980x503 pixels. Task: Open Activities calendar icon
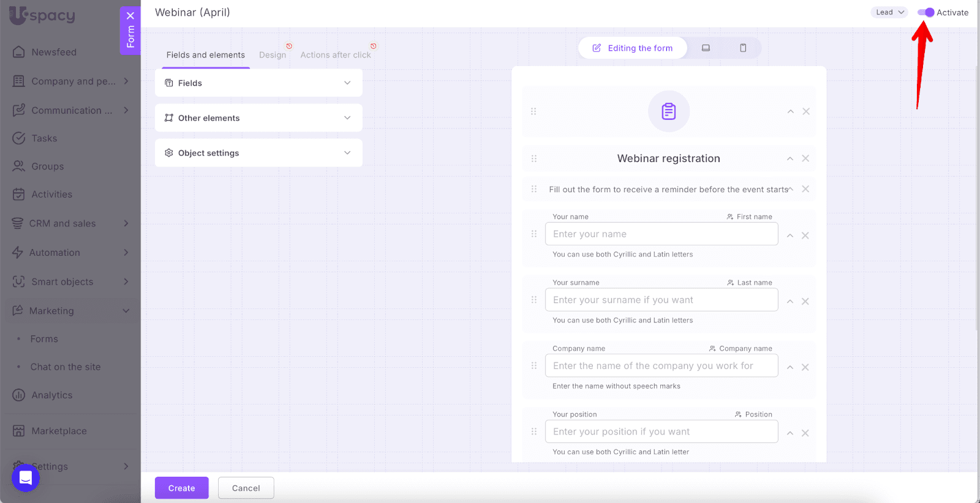click(x=19, y=195)
